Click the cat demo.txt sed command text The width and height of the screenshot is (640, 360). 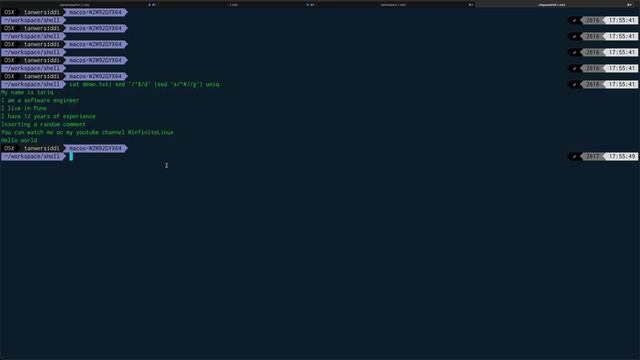pyautogui.click(x=144, y=84)
